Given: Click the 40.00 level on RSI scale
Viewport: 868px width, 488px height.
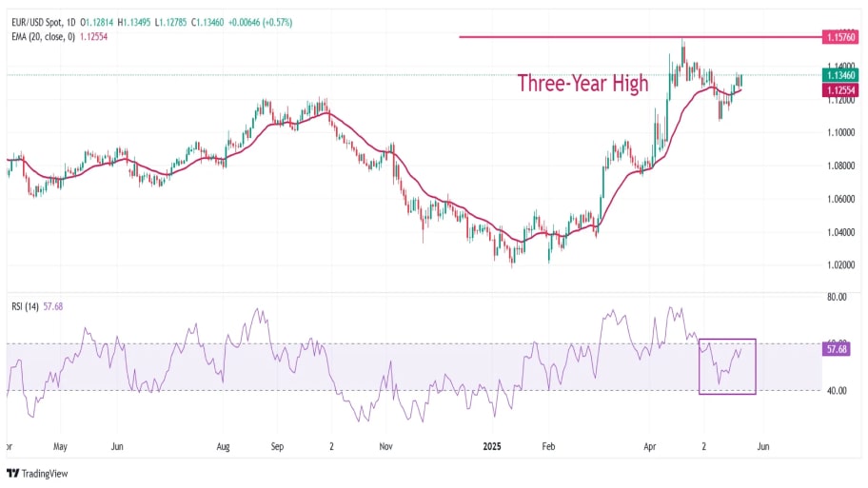Looking at the screenshot, I should [837, 391].
